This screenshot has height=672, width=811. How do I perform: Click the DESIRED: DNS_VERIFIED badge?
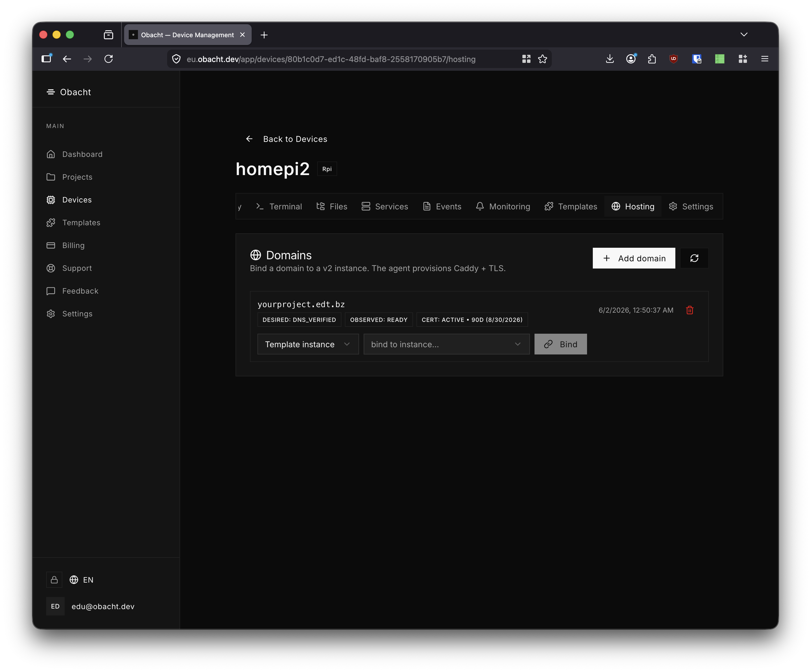(x=299, y=320)
